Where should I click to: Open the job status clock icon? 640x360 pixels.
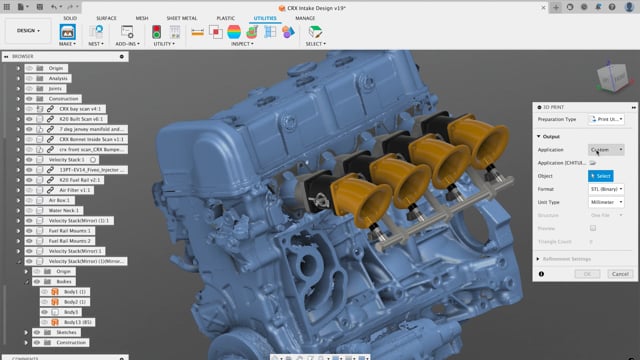coord(584,7)
